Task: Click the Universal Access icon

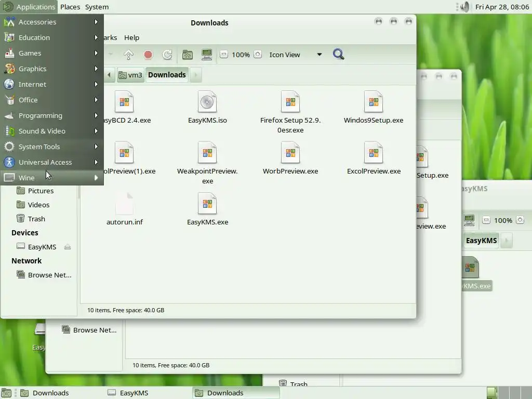Action: pos(9,162)
